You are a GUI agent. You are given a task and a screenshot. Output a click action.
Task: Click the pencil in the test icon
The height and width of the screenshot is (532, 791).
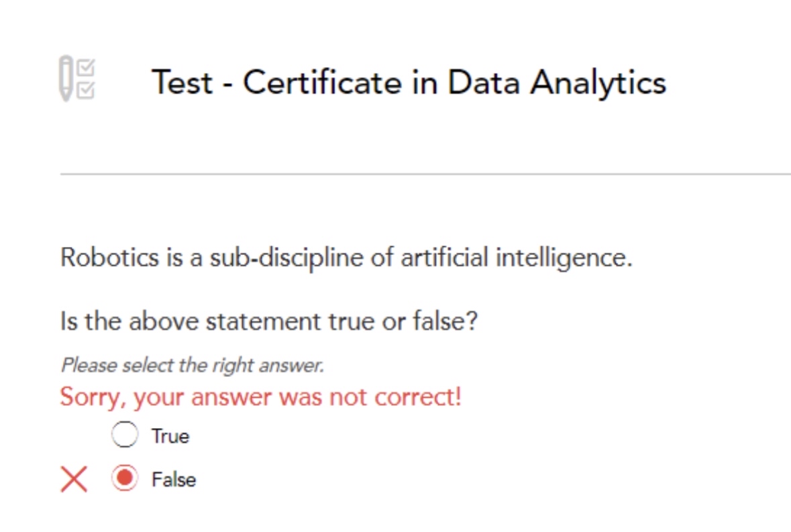click(x=66, y=79)
